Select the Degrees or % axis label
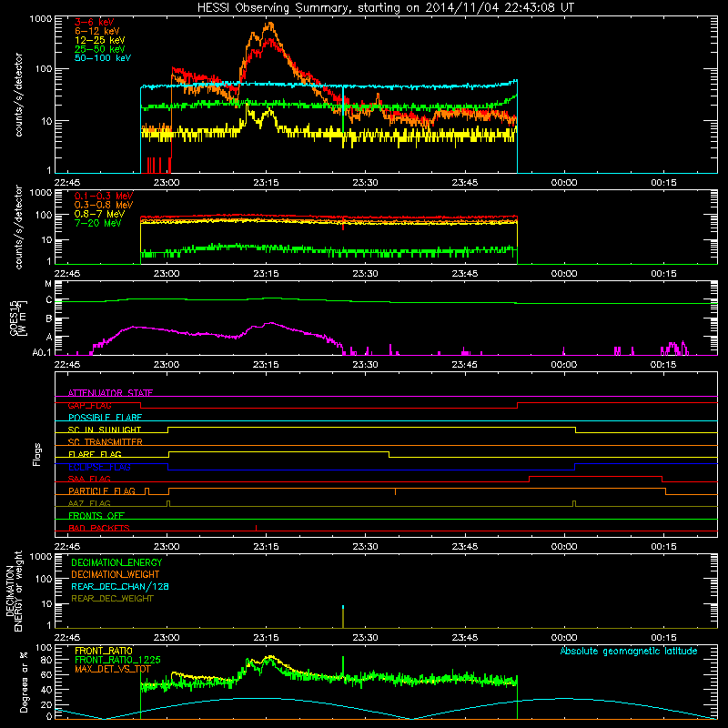Viewport: 728px width, 728px height. [x=24, y=682]
